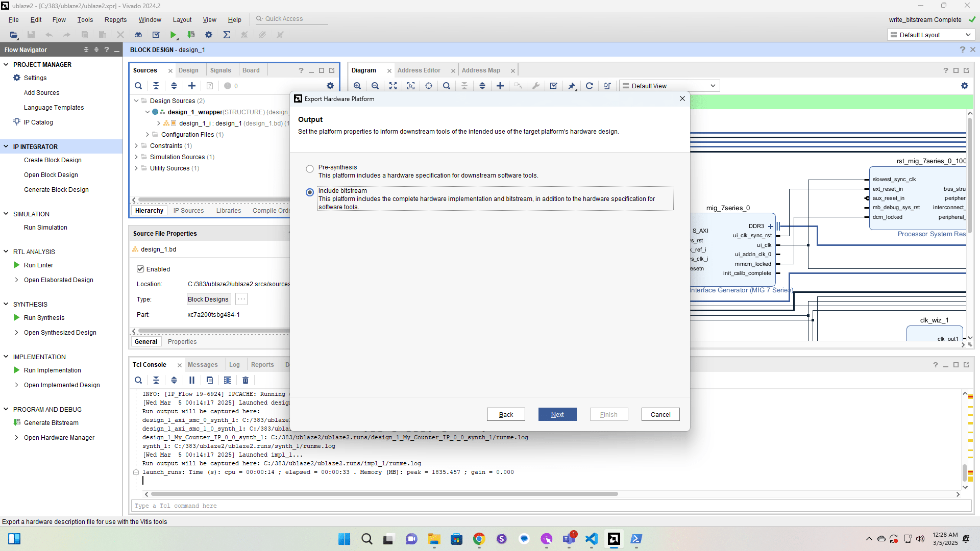This screenshot has height=551, width=980.
Task: Open the Default Layout dropdown
Action: pos(931,35)
